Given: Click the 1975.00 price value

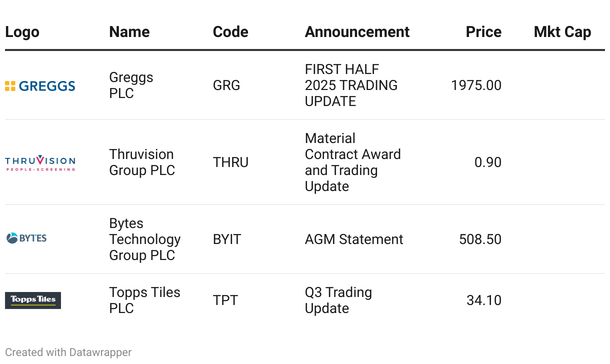Looking at the screenshot, I should pos(476,85).
